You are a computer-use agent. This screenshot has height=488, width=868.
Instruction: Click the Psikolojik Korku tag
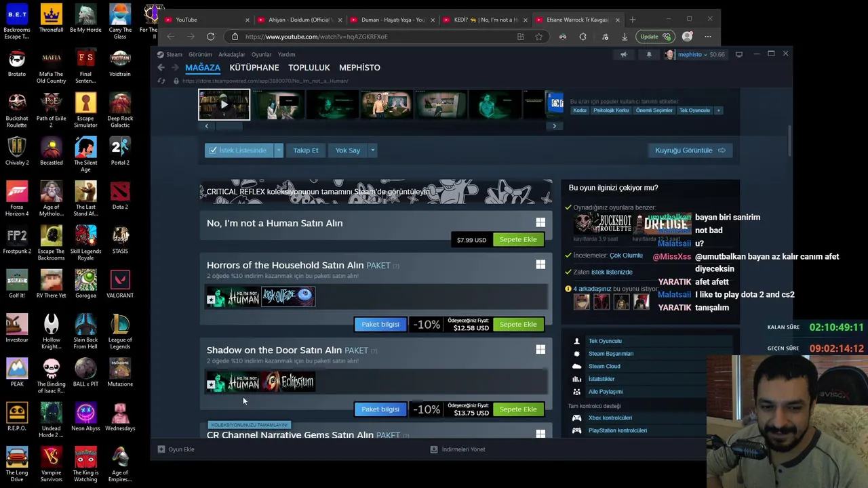click(612, 110)
